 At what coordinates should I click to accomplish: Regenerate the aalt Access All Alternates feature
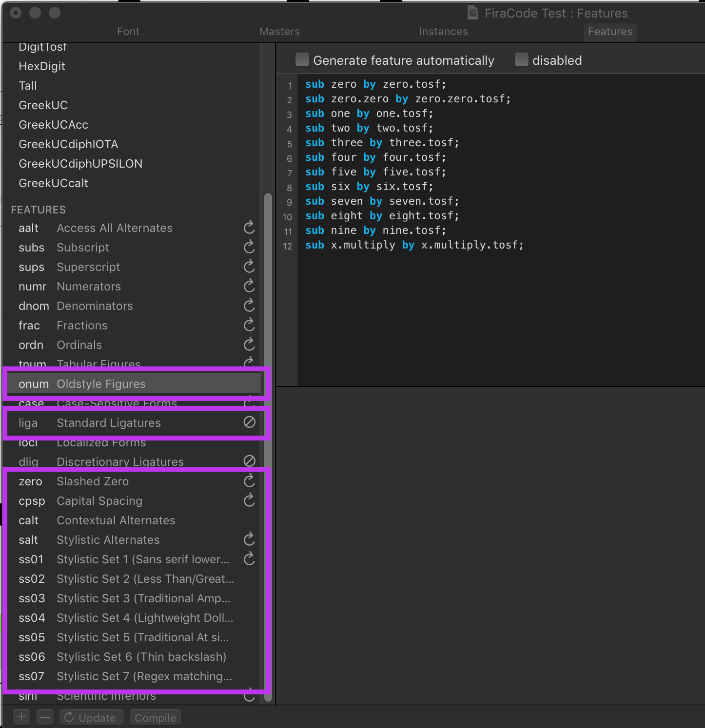pyautogui.click(x=249, y=228)
